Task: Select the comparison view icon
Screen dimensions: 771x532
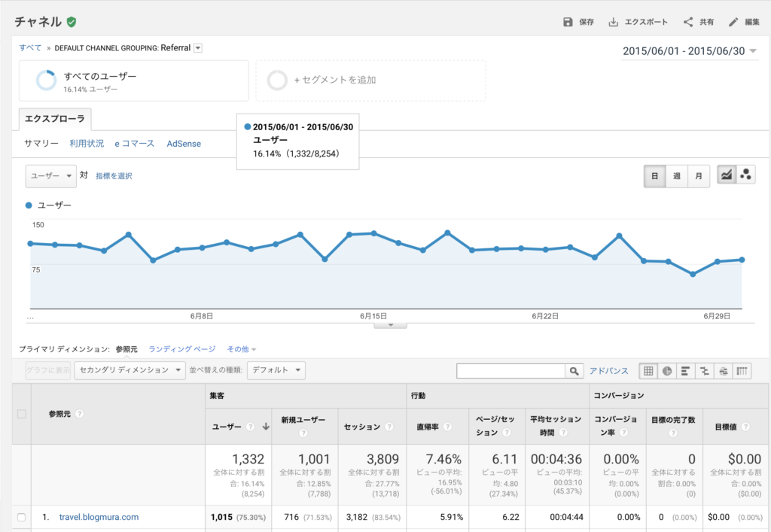Action: coord(704,371)
